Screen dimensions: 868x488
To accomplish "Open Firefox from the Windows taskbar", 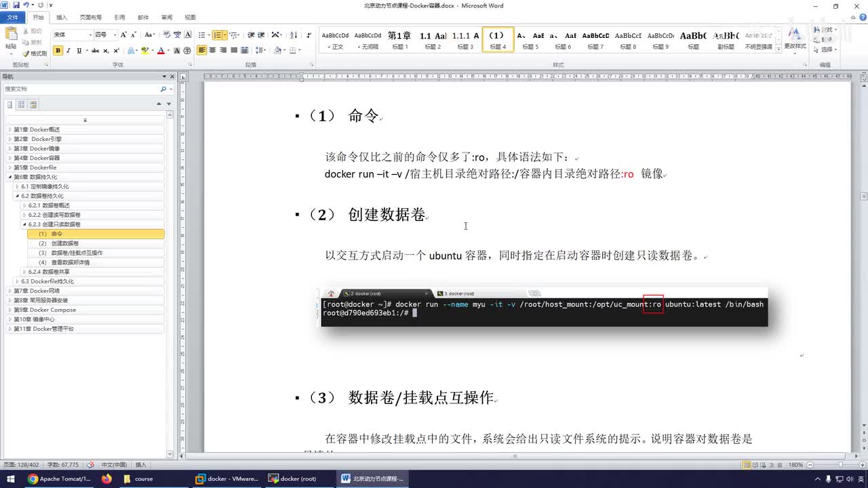I will pyautogui.click(x=106, y=479).
